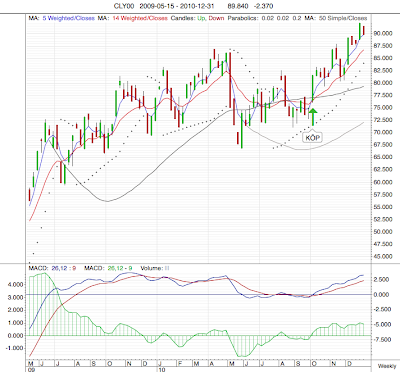Click the 80.000 price axis label
The height and width of the screenshot is (372, 400).
[x=383, y=83]
